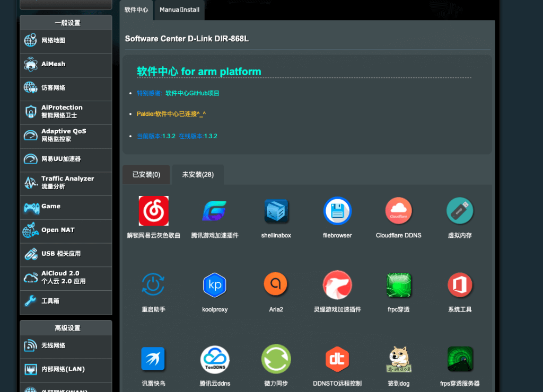Click the shellinabox label text
The width and height of the screenshot is (543, 392).
(x=276, y=235)
